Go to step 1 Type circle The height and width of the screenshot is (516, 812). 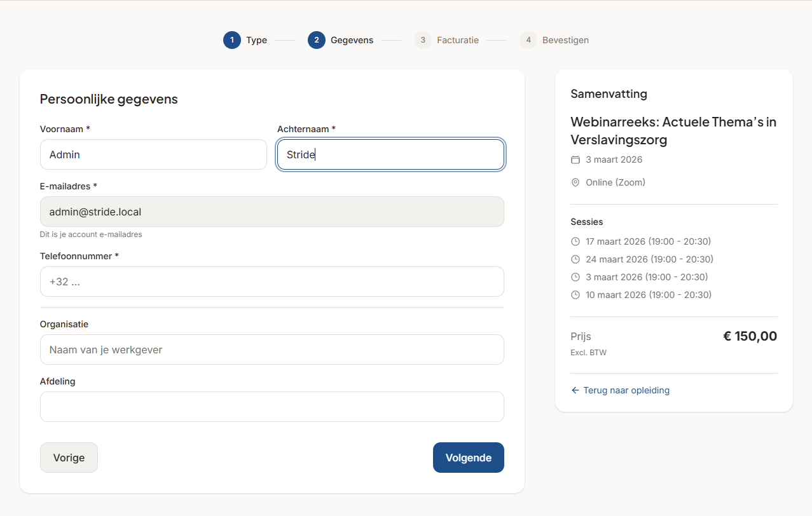(x=232, y=40)
